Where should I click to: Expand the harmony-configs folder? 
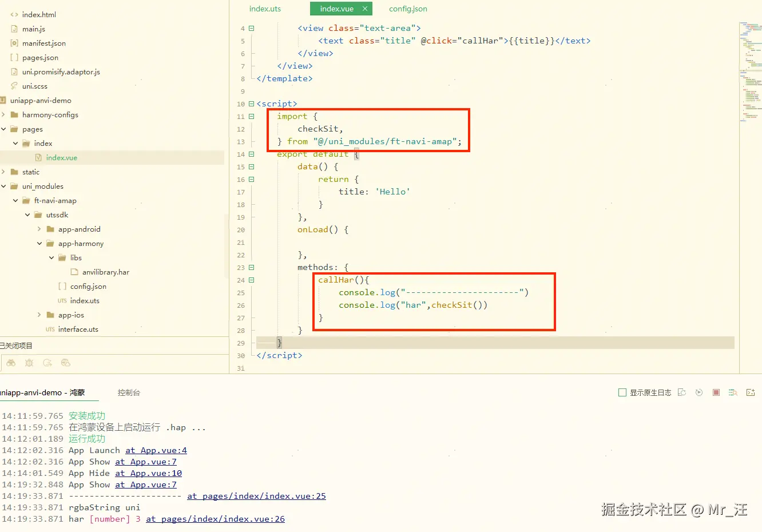pyautogui.click(x=3, y=115)
